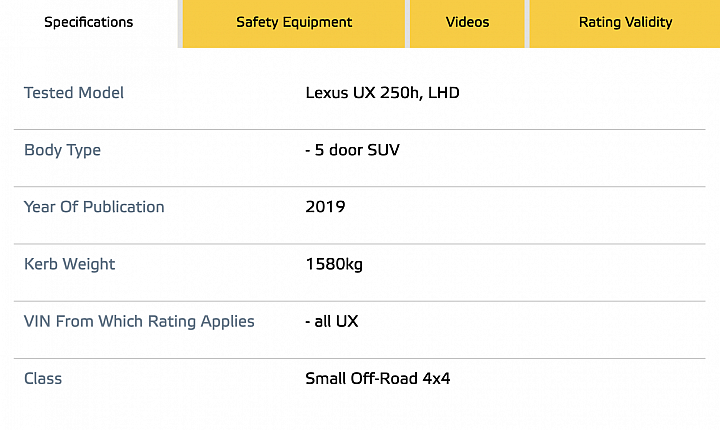Open the Videos tab
The image size is (720, 430).
click(x=467, y=23)
